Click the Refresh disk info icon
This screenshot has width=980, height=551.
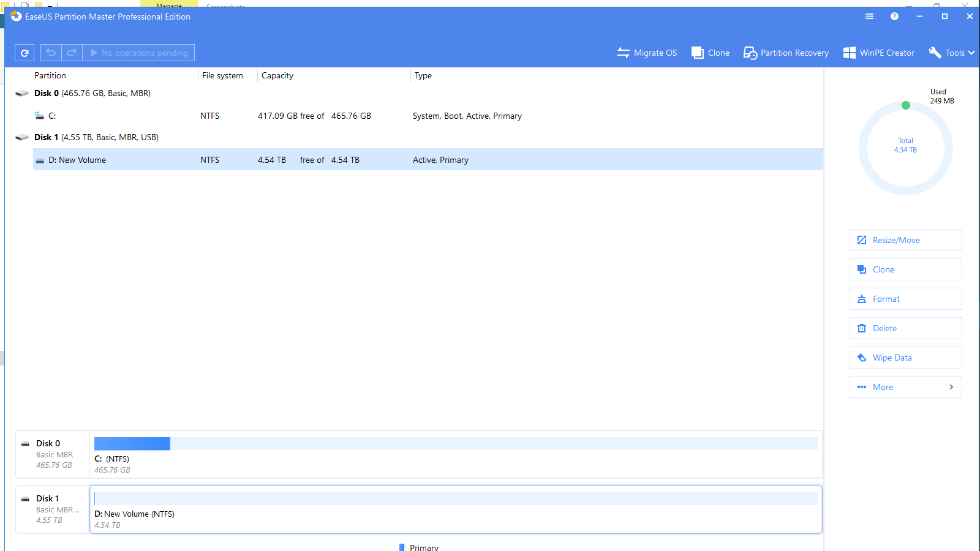point(24,53)
